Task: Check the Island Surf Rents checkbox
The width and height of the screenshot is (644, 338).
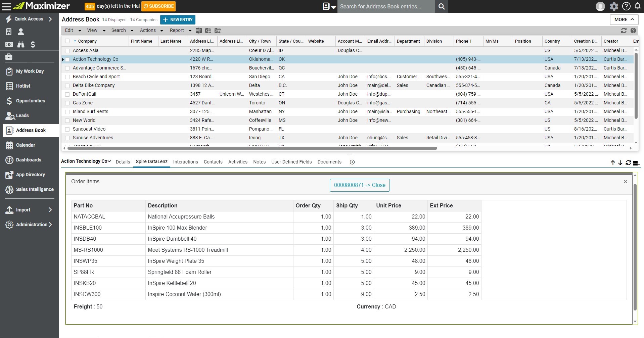Action: (x=67, y=112)
